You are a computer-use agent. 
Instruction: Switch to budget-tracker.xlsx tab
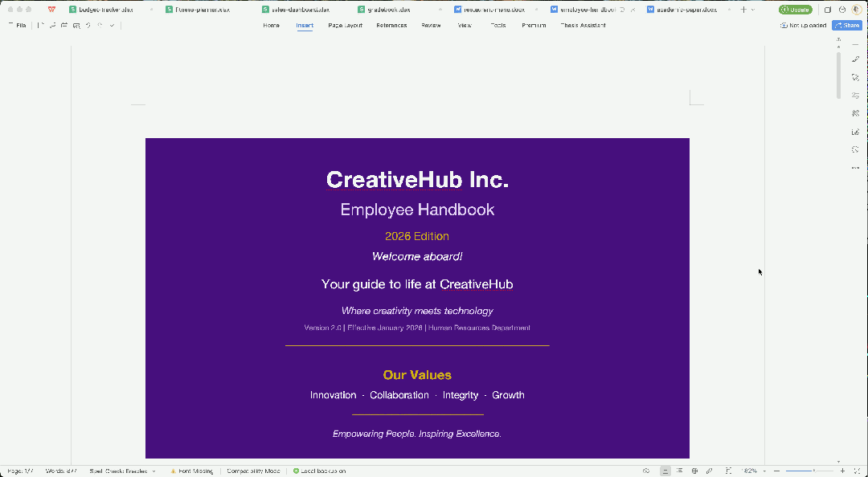(x=105, y=10)
